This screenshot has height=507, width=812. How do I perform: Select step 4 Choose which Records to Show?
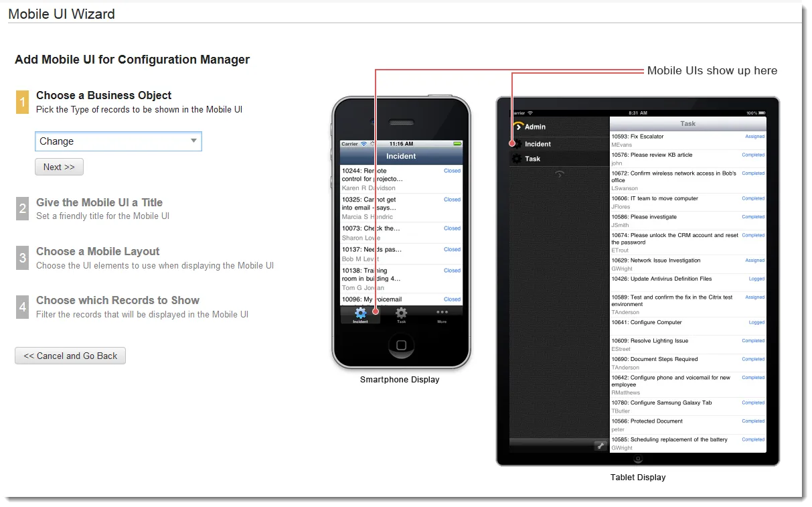click(118, 300)
